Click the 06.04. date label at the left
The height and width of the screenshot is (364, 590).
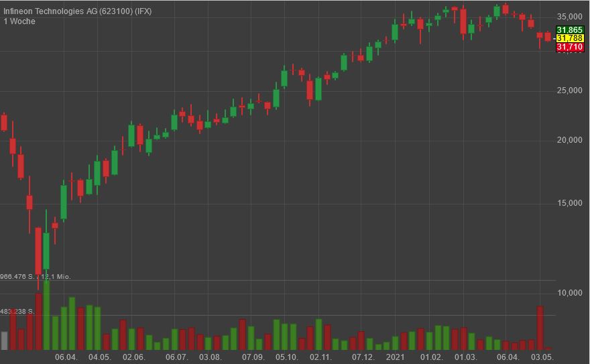click(66, 357)
